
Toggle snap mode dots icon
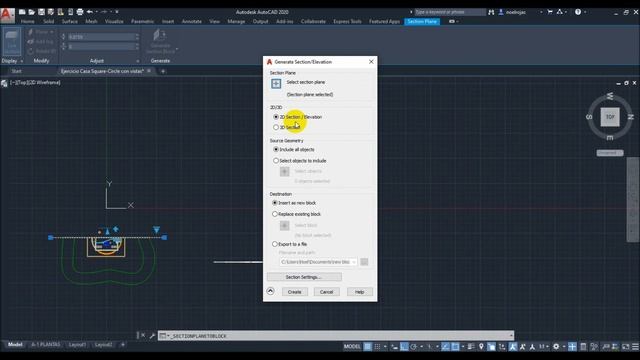[378, 347]
